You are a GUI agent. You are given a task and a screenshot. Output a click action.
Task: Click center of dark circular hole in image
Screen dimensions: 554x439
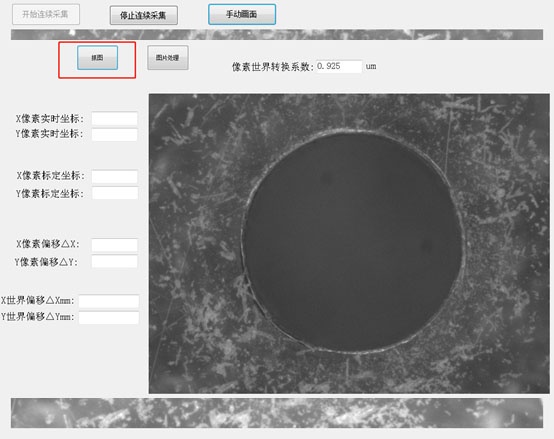tap(353, 242)
